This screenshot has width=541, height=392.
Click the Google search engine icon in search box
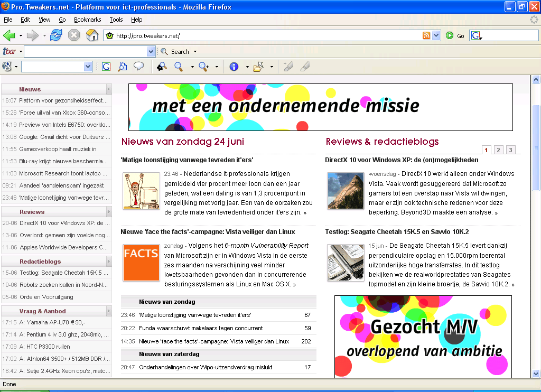[477, 35]
